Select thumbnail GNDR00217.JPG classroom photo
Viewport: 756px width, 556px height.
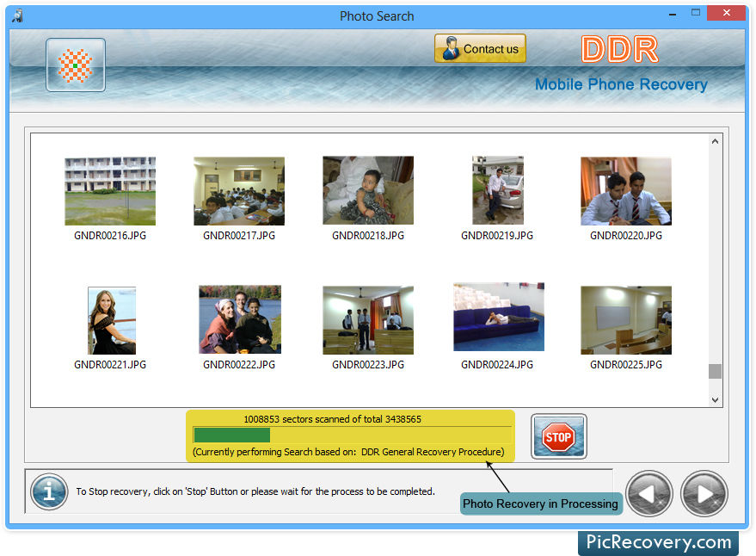pos(239,191)
